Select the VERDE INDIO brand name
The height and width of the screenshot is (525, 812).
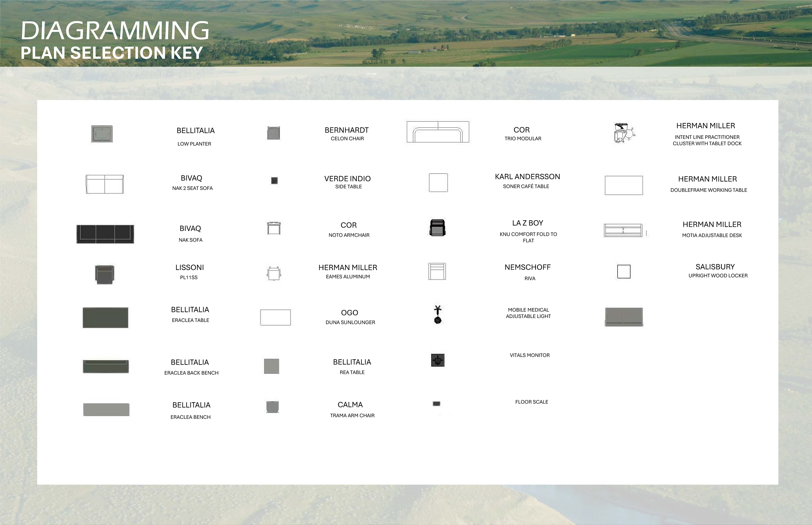(x=347, y=179)
